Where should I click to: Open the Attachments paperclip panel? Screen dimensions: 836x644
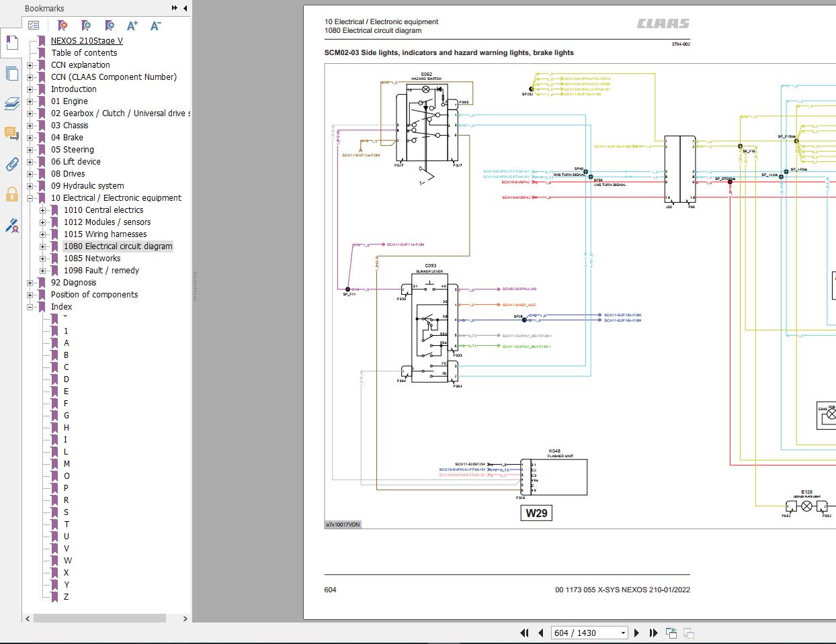(x=11, y=164)
